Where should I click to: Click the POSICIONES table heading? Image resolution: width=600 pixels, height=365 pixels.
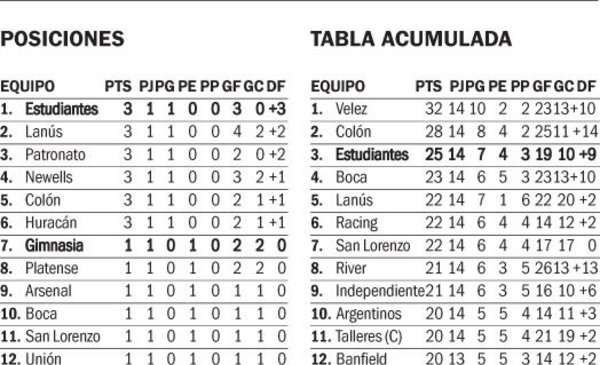click(x=62, y=39)
